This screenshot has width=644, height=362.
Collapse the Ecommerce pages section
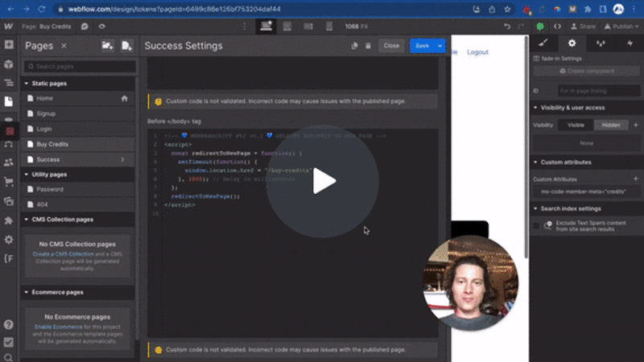tap(27, 292)
